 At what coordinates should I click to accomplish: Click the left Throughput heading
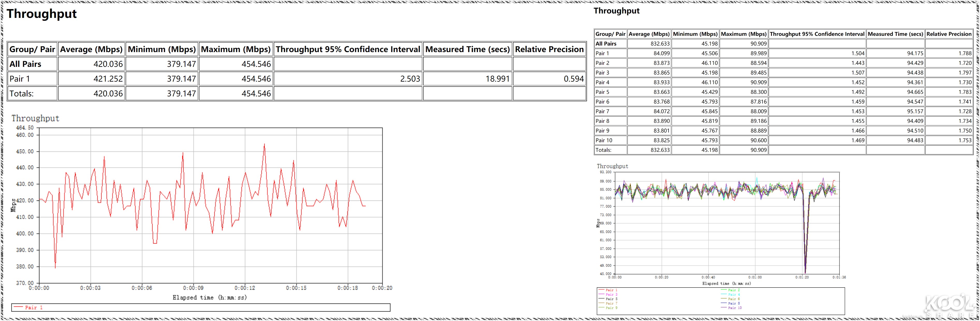tap(42, 14)
